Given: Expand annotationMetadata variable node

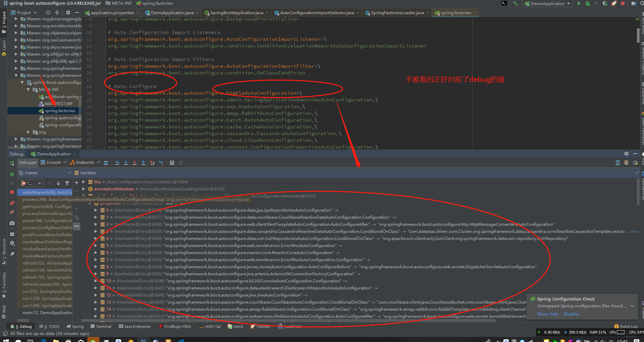Looking at the screenshot, I should pos(83,189).
